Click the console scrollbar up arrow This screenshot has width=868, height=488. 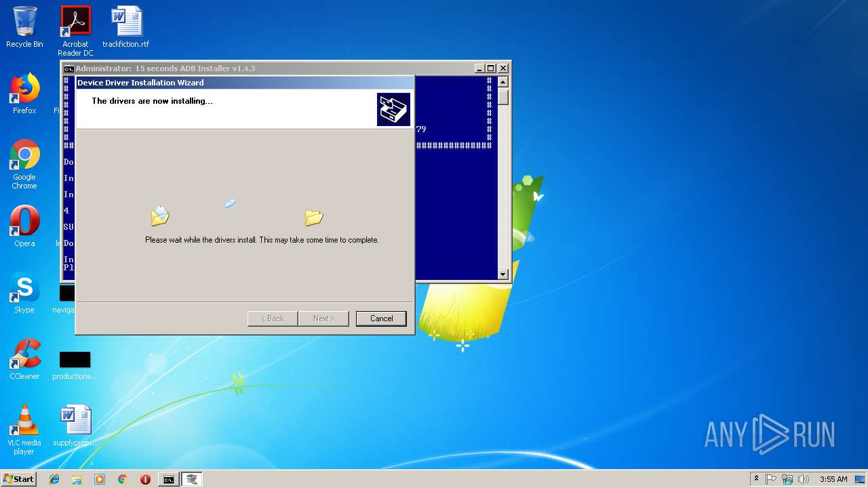tap(502, 82)
